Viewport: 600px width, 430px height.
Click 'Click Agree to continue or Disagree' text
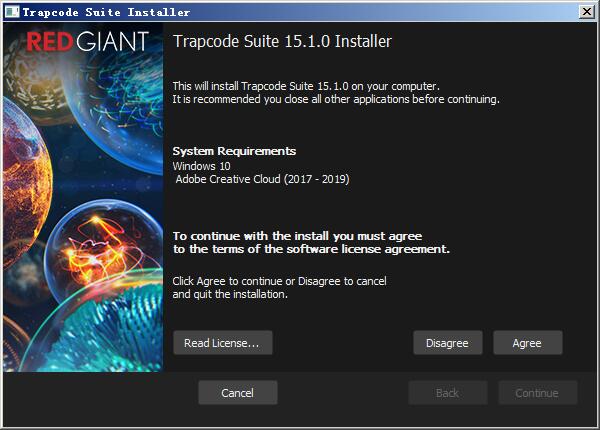click(x=279, y=281)
